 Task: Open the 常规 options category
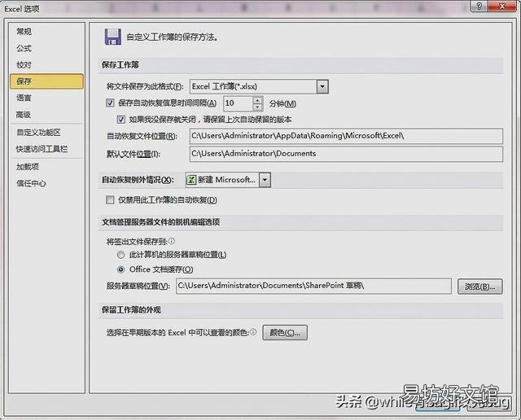coord(24,32)
